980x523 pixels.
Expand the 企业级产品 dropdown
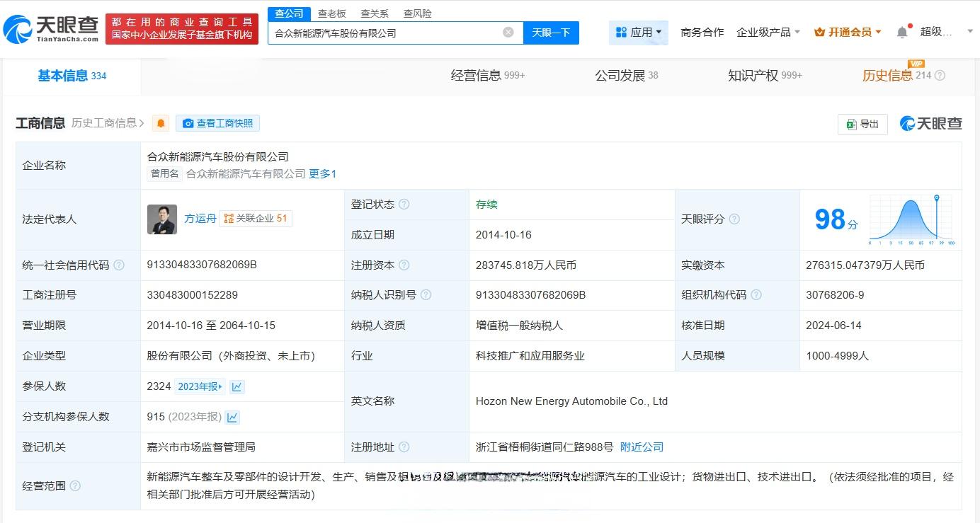pyautogui.click(x=768, y=32)
